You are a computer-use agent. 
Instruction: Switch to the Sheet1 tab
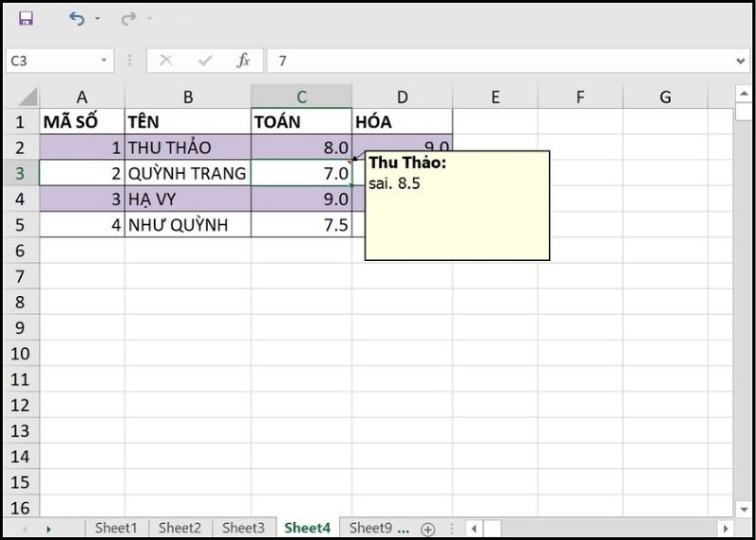click(115, 528)
